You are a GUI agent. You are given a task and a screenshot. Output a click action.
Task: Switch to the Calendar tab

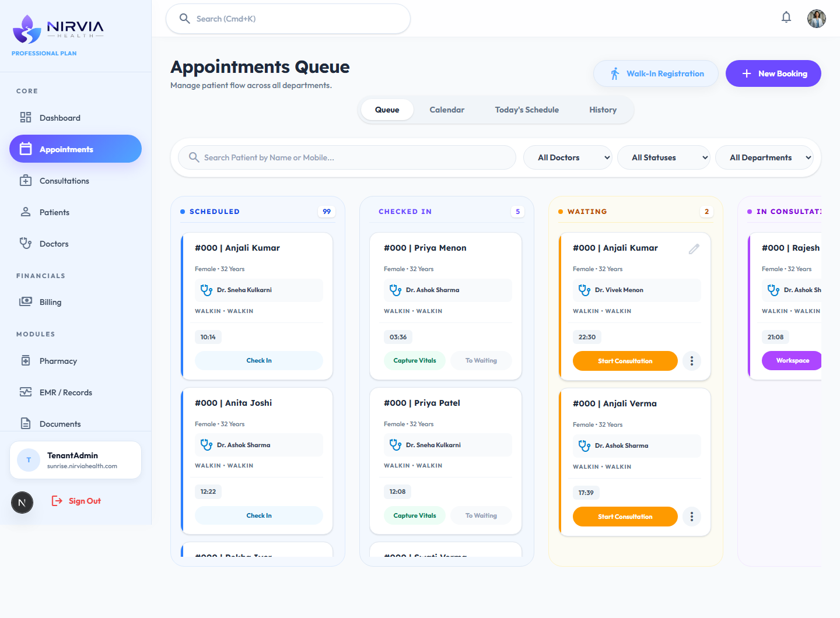pos(447,110)
